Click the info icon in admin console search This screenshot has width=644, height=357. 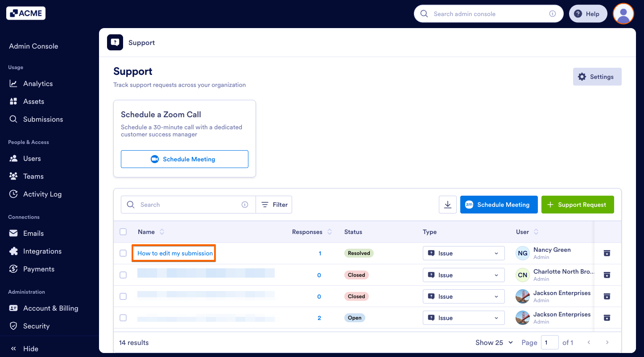pos(553,14)
